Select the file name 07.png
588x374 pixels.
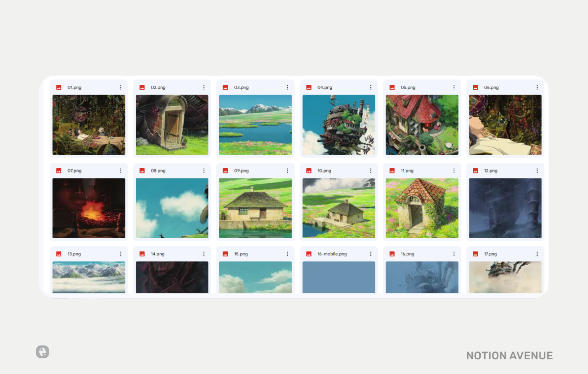pos(74,171)
